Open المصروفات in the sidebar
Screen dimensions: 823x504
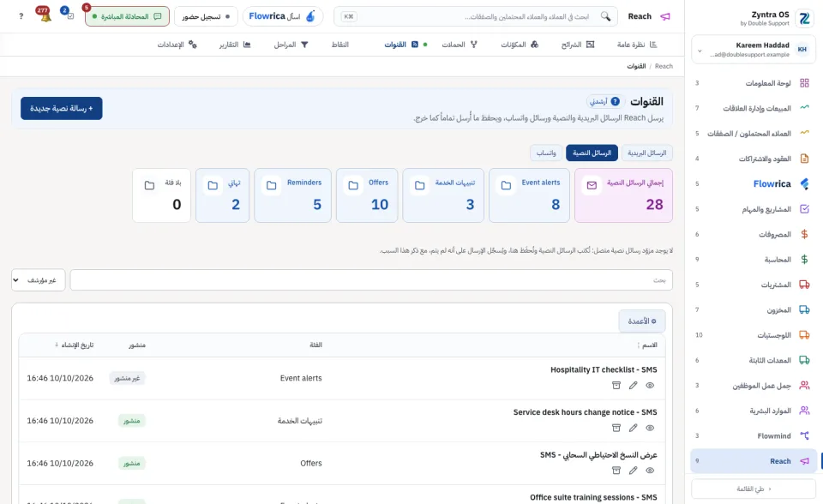[753, 234]
